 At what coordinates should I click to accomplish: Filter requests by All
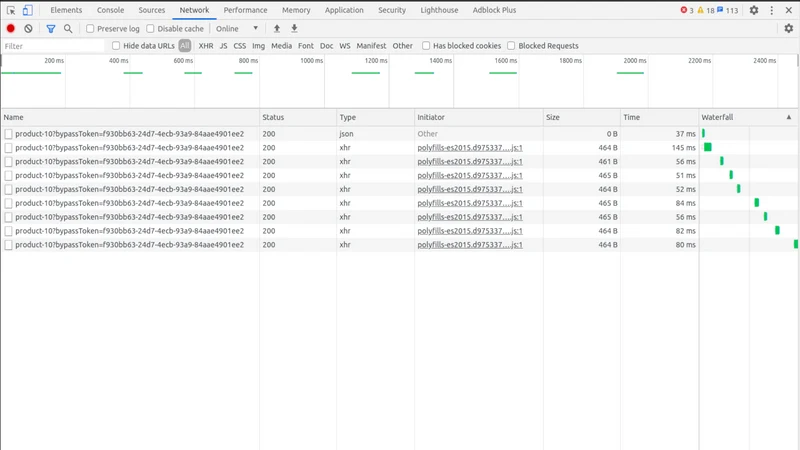pyautogui.click(x=185, y=46)
